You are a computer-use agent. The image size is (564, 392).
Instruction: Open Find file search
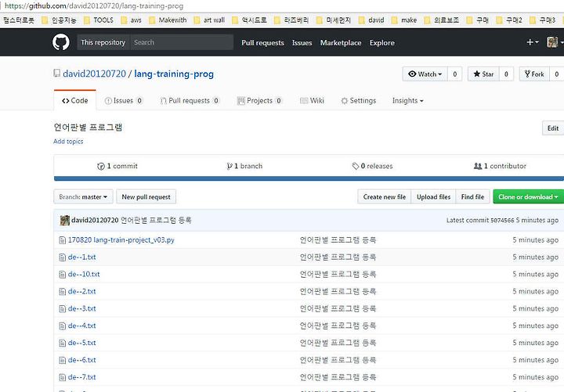click(472, 197)
